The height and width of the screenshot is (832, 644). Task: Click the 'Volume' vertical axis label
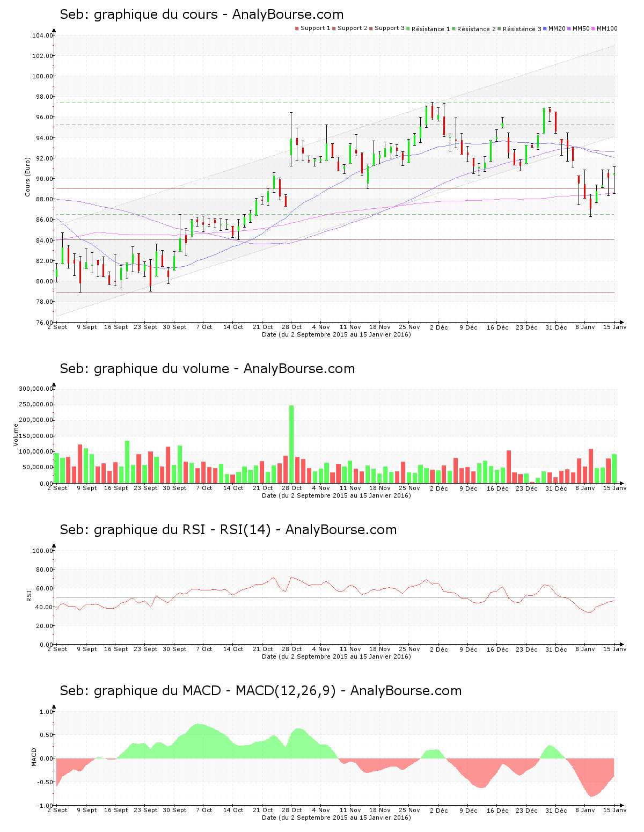tap(16, 435)
